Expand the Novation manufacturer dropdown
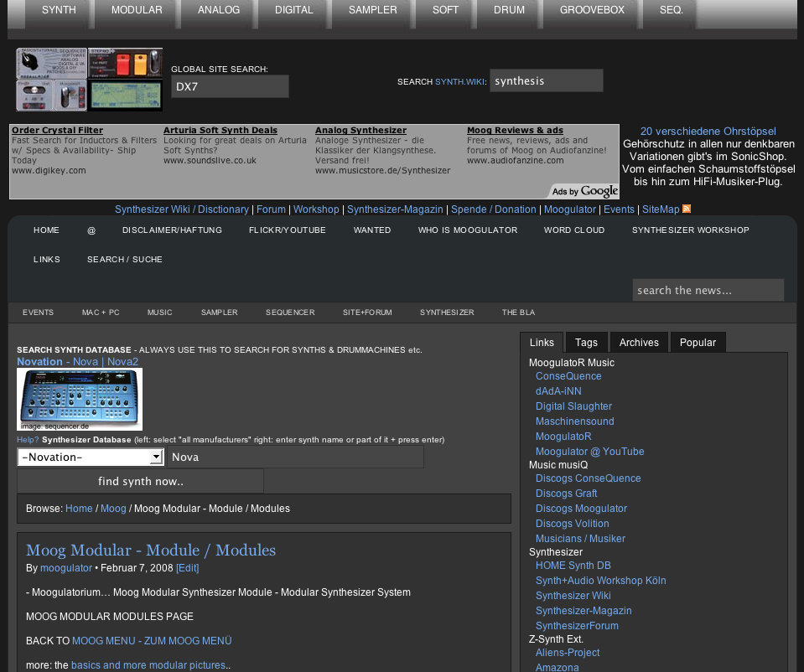 91,457
